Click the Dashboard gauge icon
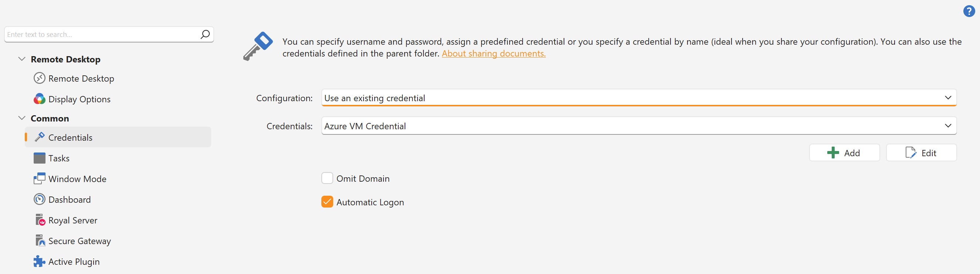The width and height of the screenshot is (980, 274). tap(39, 199)
